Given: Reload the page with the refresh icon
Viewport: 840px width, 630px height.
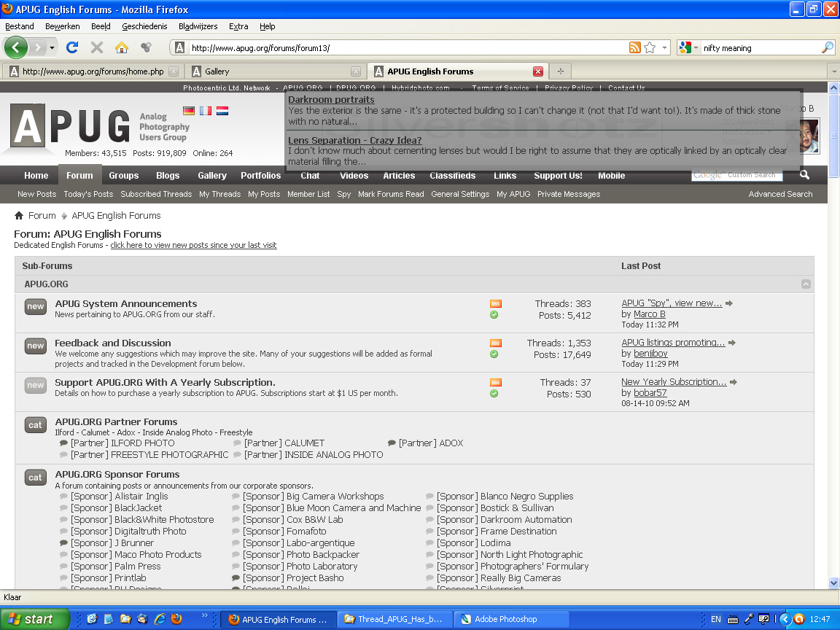Looking at the screenshot, I should point(72,47).
